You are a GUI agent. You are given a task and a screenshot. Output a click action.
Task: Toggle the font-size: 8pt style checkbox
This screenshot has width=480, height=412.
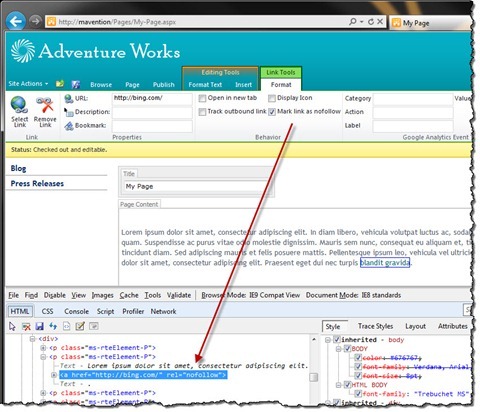click(358, 376)
